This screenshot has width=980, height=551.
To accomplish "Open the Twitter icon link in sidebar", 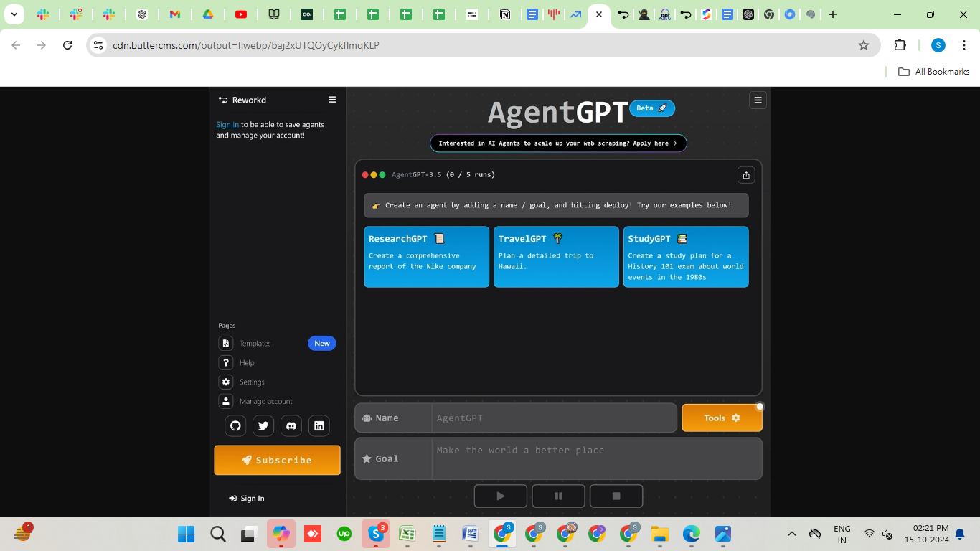I will pos(263,425).
